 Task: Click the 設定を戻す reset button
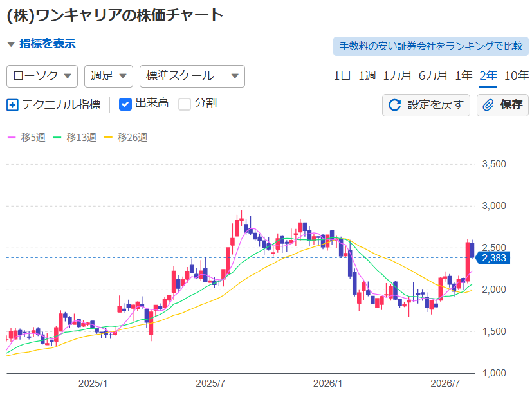pyautogui.click(x=426, y=105)
